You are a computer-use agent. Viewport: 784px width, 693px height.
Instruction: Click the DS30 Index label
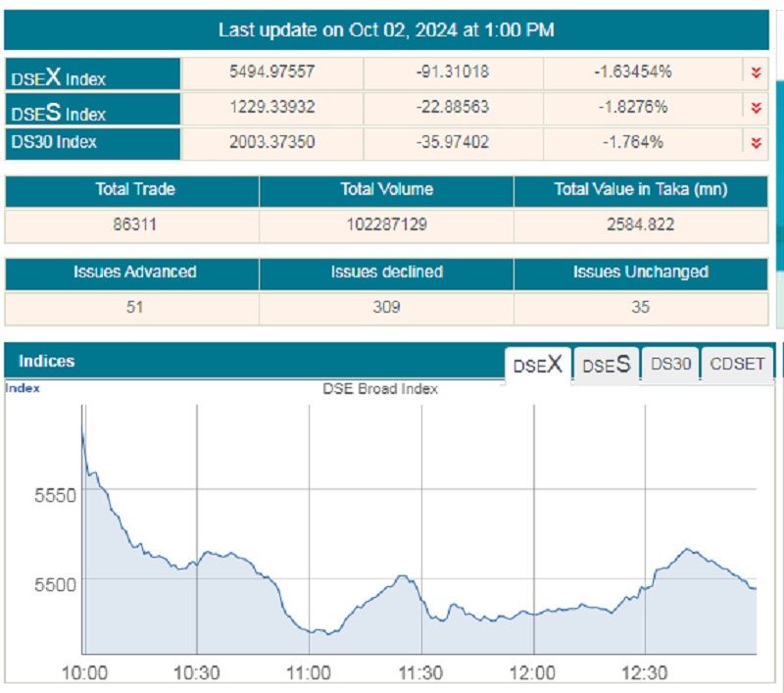tap(54, 142)
